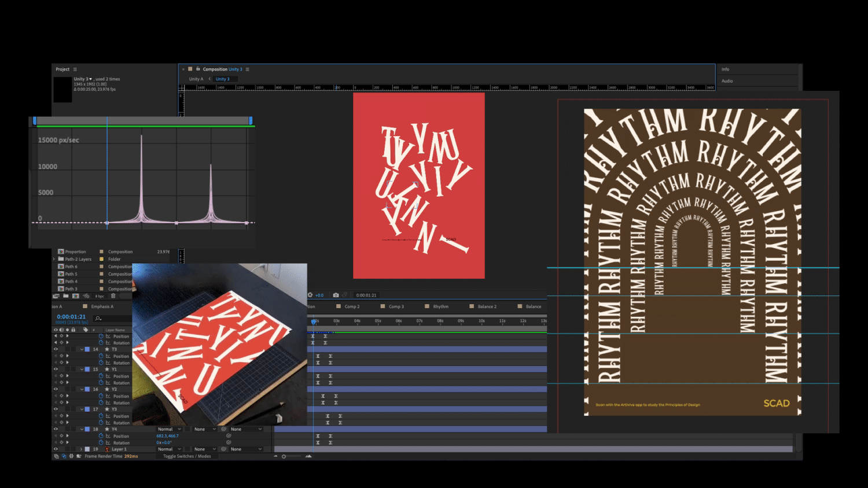The image size is (868, 488).
Task: Hide layer 14 T3 with eye icon
Action: pyautogui.click(x=56, y=349)
